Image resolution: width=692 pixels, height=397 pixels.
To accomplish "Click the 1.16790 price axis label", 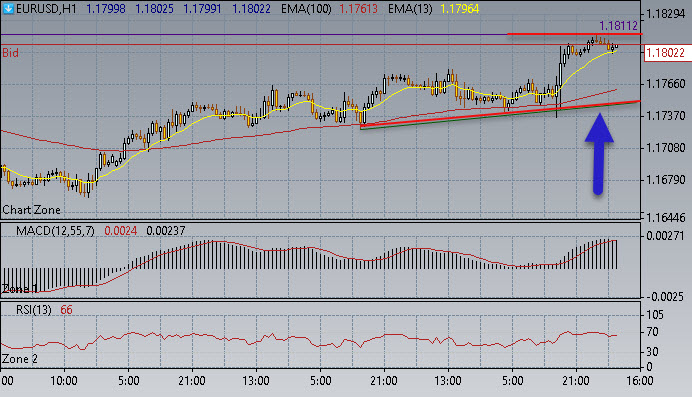I will [x=666, y=180].
